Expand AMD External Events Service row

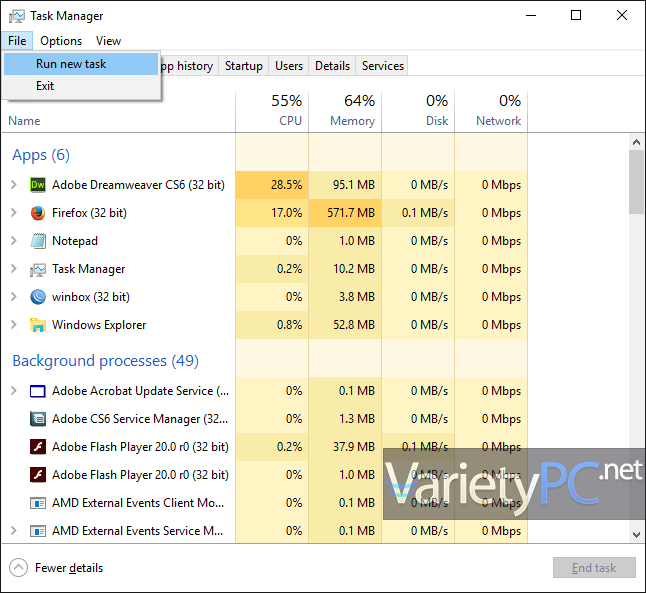tap(14, 531)
